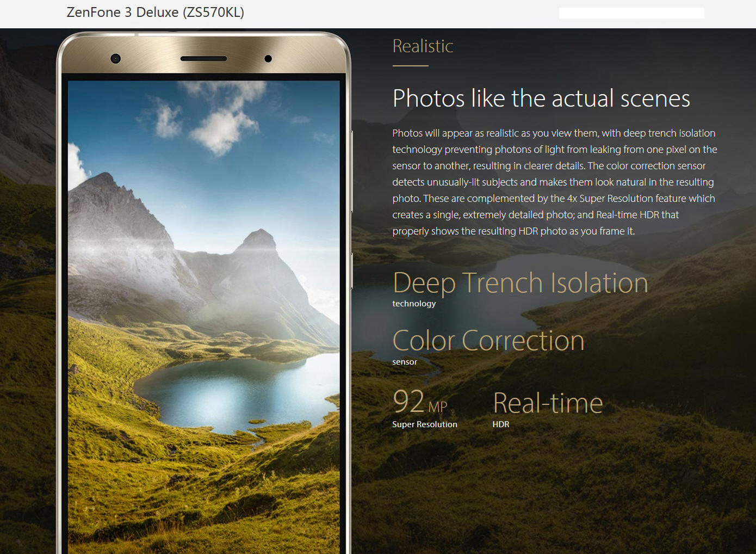
Task: Click the gold "Realistic" section heading
Action: click(x=423, y=46)
